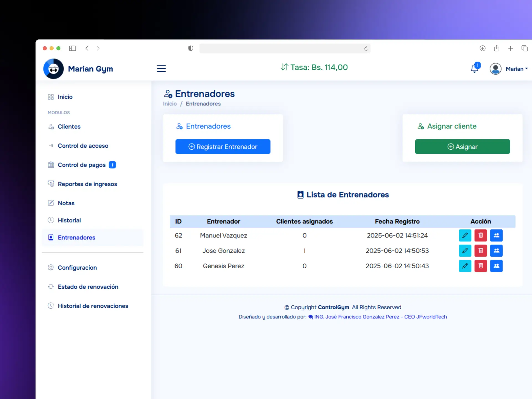Edit trainer Jose Gonzalez with pencil icon
Screen dimensions: 532x399
(x=465, y=251)
